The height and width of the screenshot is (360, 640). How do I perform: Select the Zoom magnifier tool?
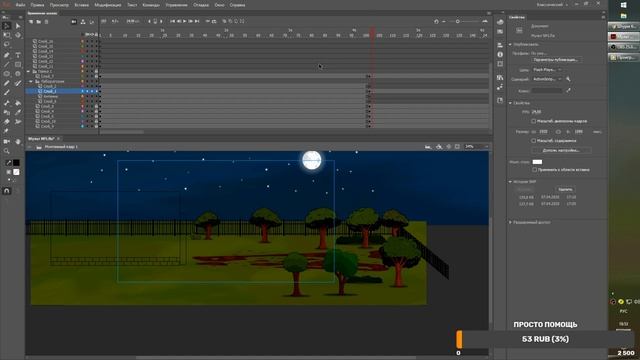tap(7, 151)
